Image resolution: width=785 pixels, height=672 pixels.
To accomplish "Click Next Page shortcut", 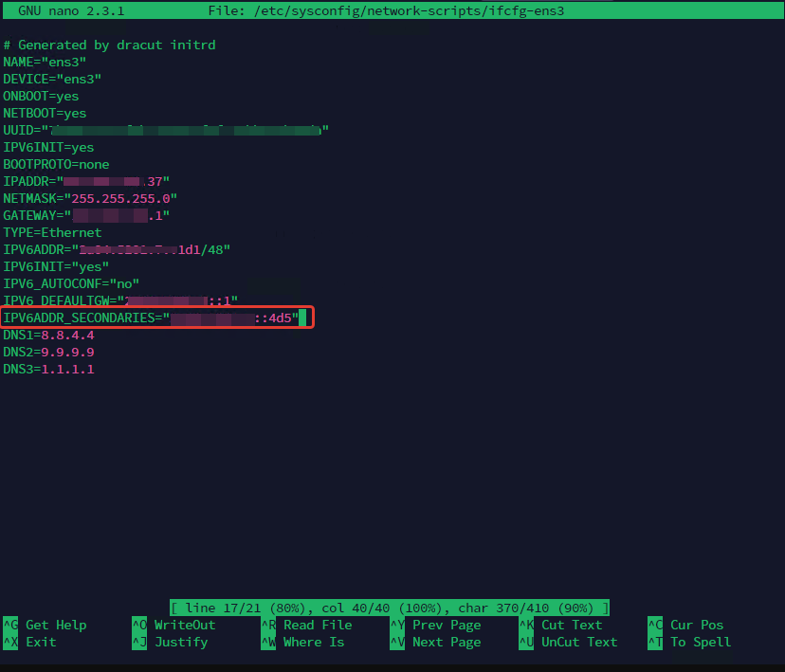I will 447,642.
